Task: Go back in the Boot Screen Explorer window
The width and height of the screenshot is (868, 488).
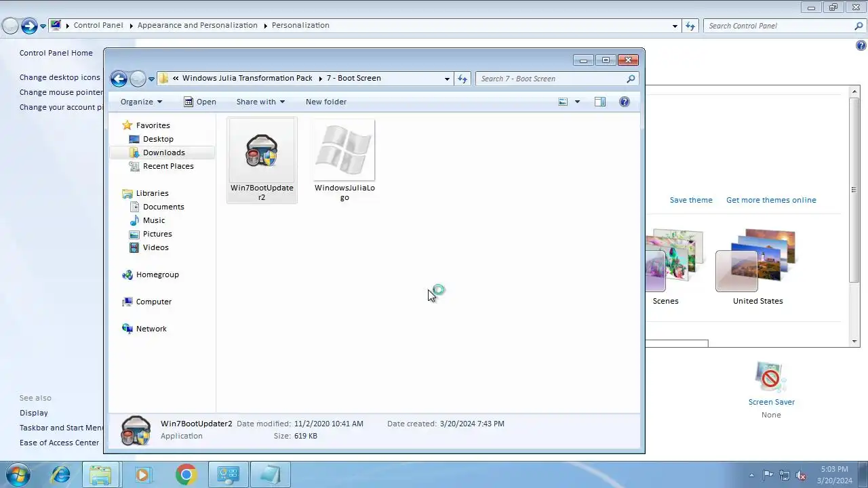Action: 119,79
